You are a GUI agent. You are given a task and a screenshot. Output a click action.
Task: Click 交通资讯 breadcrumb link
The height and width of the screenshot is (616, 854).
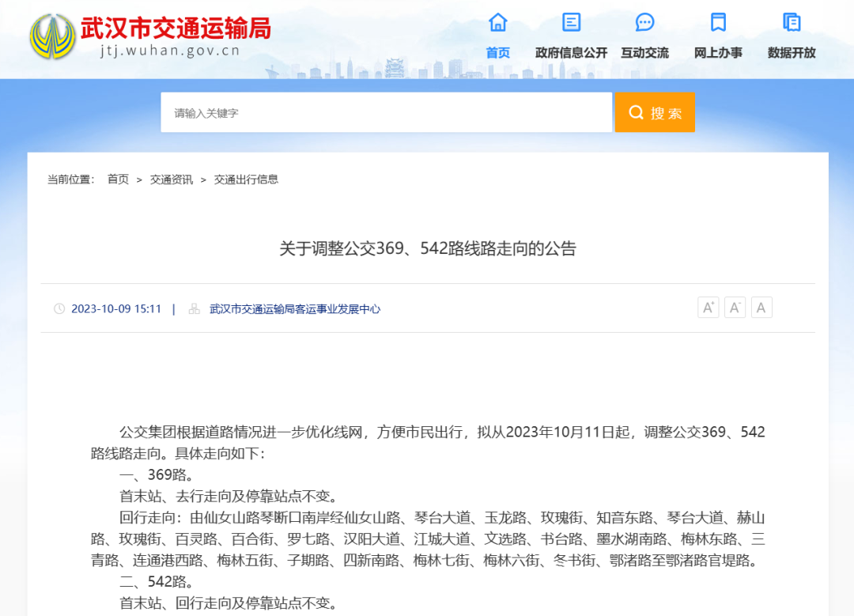pyautogui.click(x=172, y=180)
